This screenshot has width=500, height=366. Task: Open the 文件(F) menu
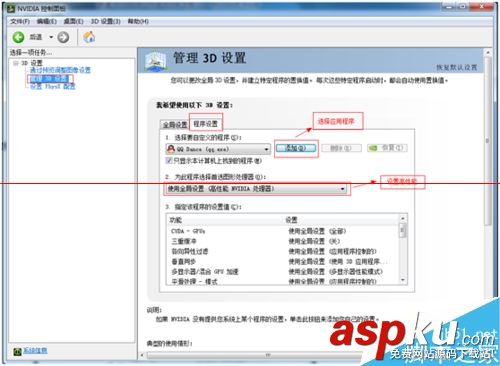20,21
